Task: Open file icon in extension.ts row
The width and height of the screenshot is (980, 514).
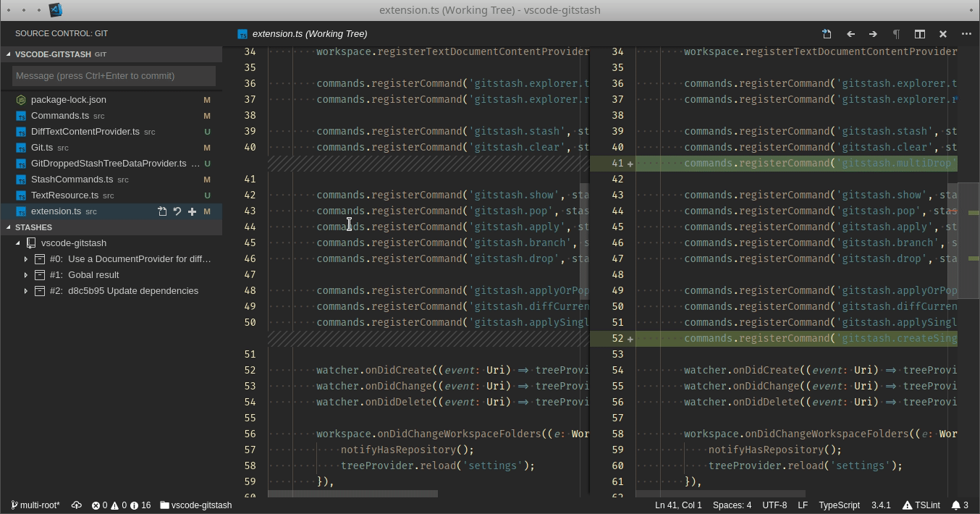Action: [162, 211]
